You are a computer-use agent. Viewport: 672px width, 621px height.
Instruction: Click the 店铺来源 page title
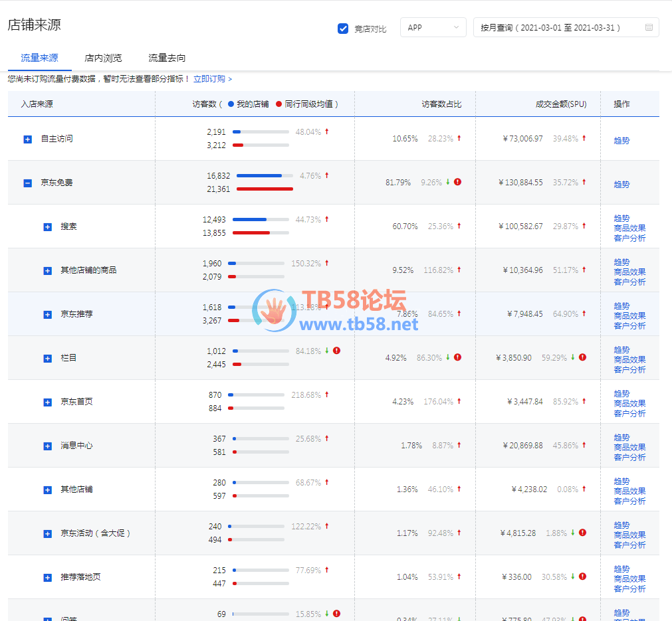click(x=35, y=25)
